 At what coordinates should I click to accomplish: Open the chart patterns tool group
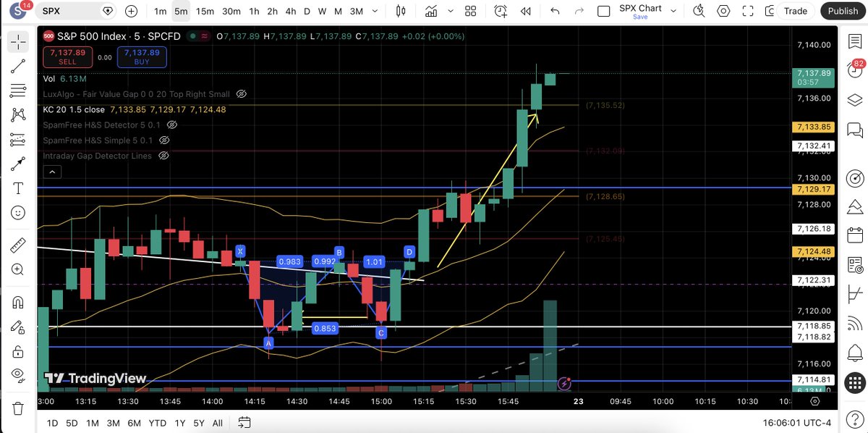18,115
